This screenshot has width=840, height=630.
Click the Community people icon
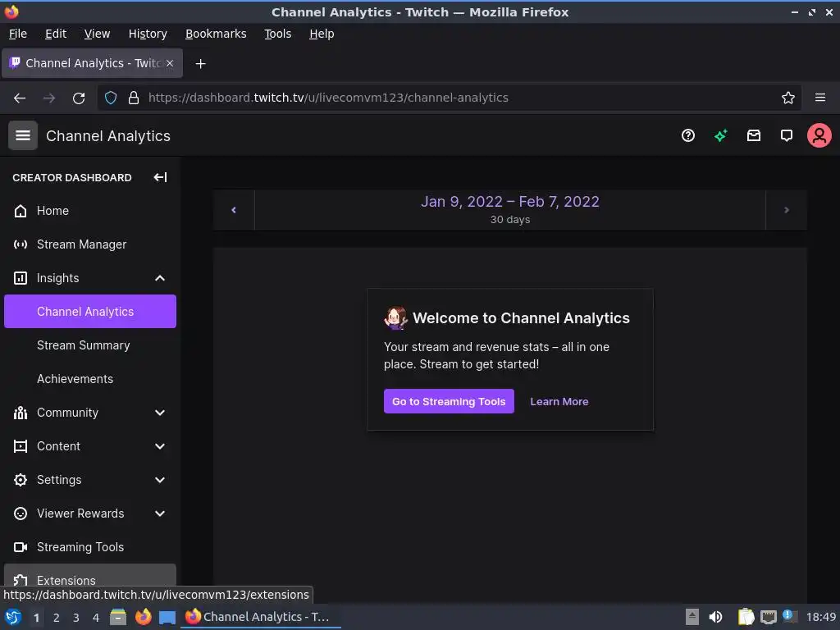21,413
